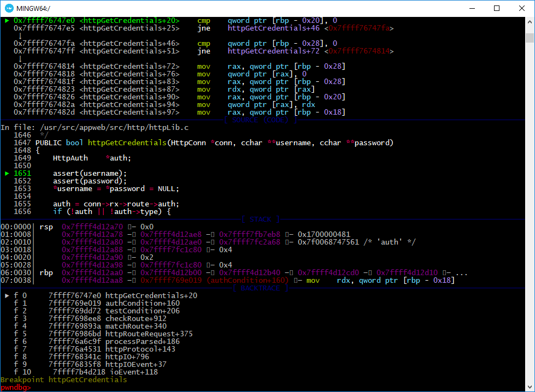Viewport: 535px width, 392px height.
Task: Click the stack value 0x1700000481
Action: click(324, 235)
